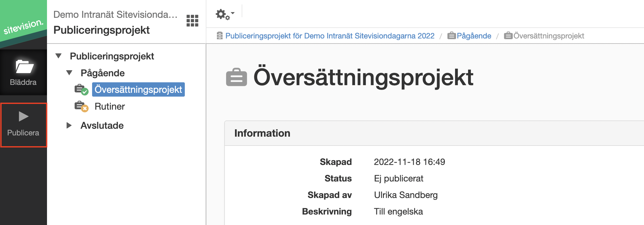
Task: Open the gear settings dropdown
Action: click(225, 14)
